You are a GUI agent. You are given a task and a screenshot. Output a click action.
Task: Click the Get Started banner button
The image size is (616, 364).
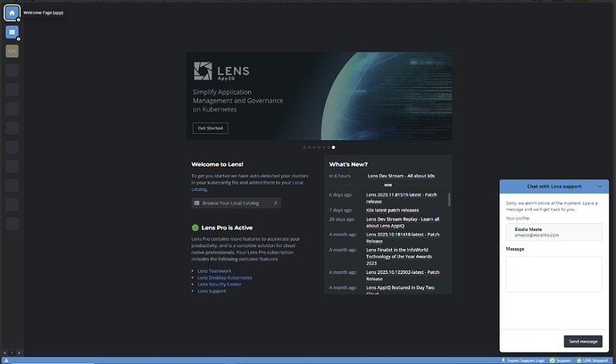pyautogui.click(x=210, y=128)
